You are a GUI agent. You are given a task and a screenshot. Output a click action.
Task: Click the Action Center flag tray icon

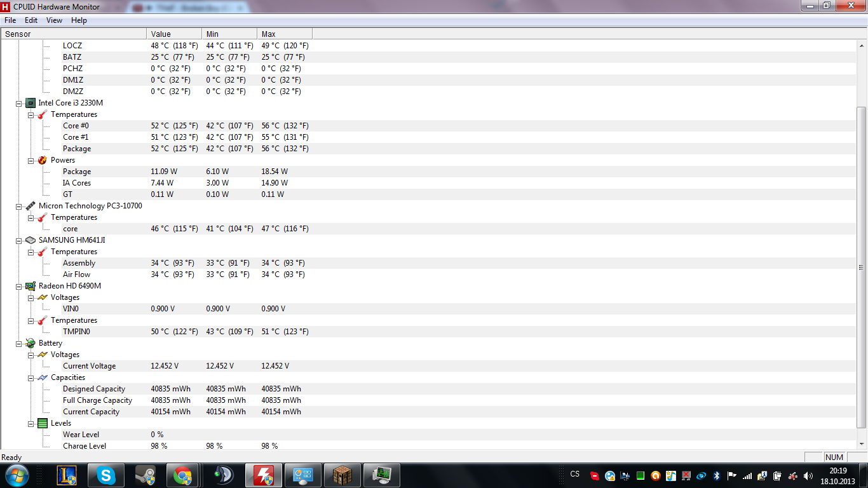pos(732,475)
